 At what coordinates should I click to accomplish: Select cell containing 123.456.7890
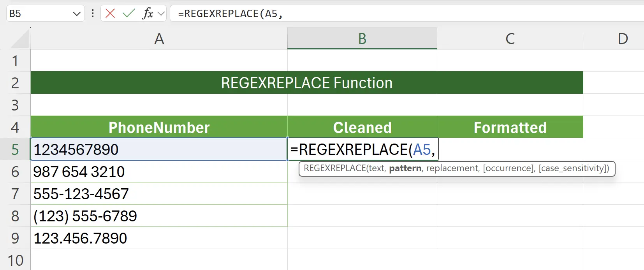(x=159, y=238)
